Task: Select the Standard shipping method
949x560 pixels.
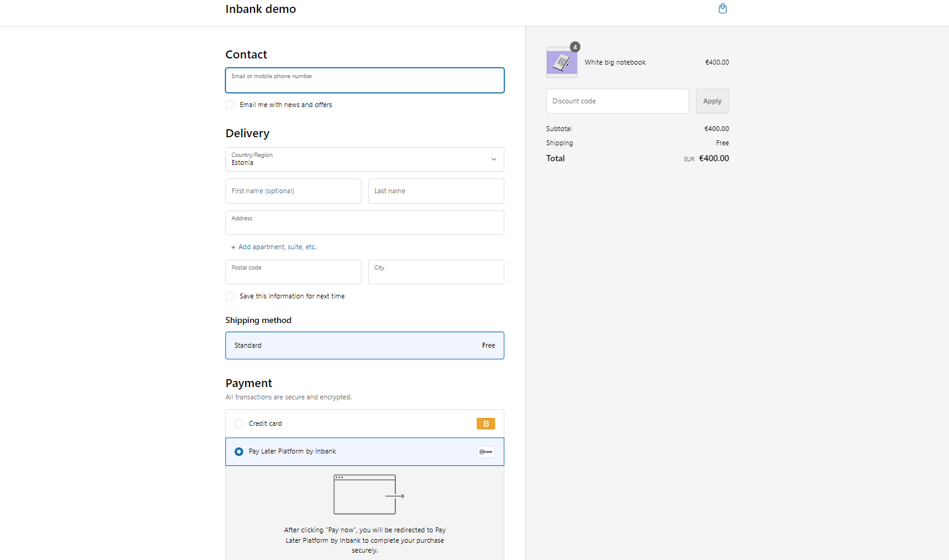Action: (x=365, y=346)
